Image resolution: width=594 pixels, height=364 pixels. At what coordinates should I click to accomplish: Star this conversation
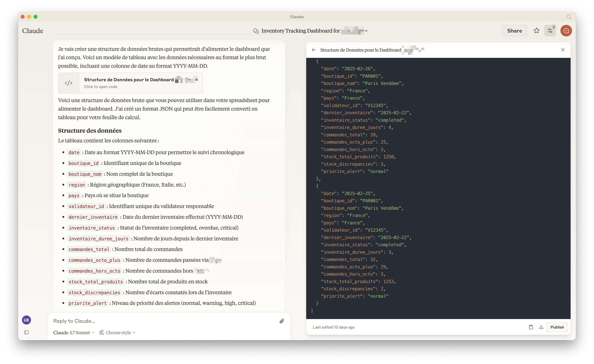(x=536, y=31)
